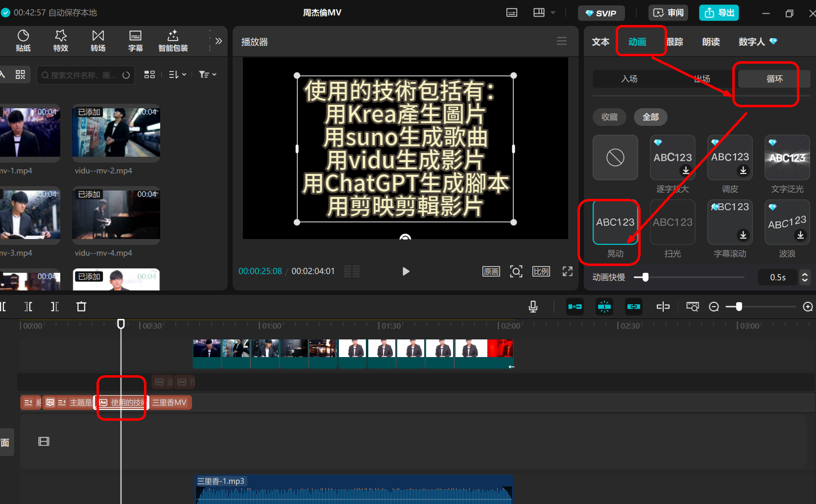Open the 智能包装 smart packaging panel
816x504 pixels.
click(x=173, y=41)
